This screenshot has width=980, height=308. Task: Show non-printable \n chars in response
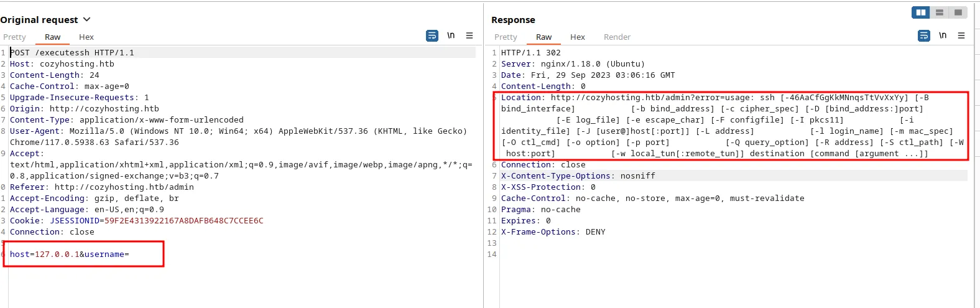[x=943, y=36]
